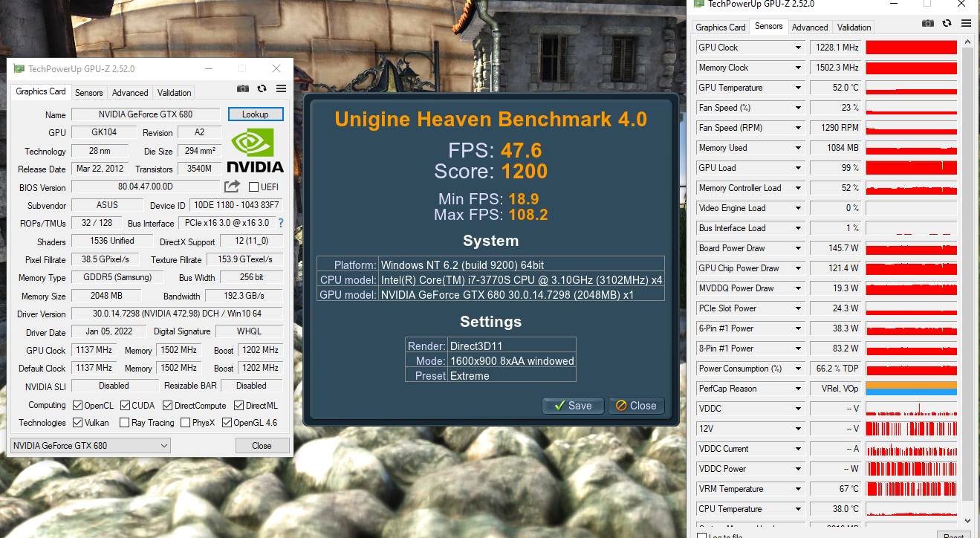Open the Power Consumption (%) sensor dropdown

pos(799,369)
